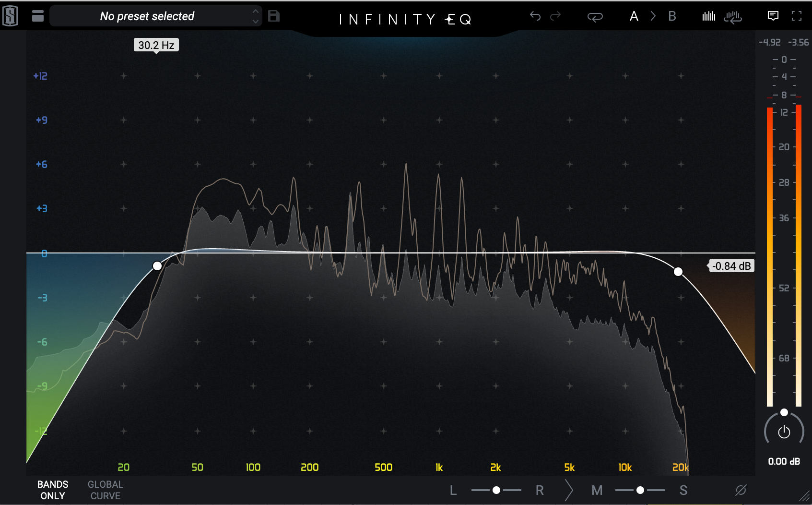Viewport: 812px width, 505px height.
Task: Open the preset browser menu icon
Action: pyautogui.click(x=38, y=16)
